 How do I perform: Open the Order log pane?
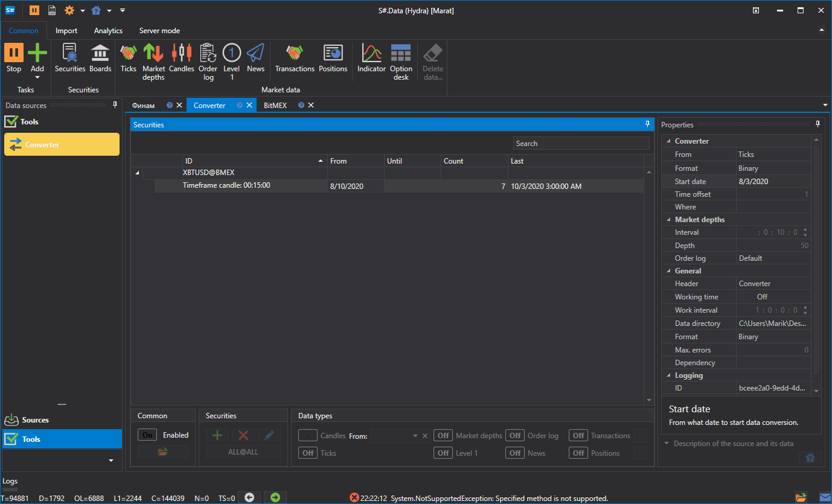[208, 62]
